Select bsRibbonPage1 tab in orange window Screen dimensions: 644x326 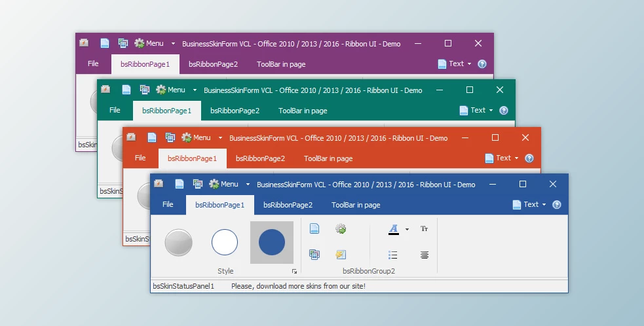(x=192, y=158)
